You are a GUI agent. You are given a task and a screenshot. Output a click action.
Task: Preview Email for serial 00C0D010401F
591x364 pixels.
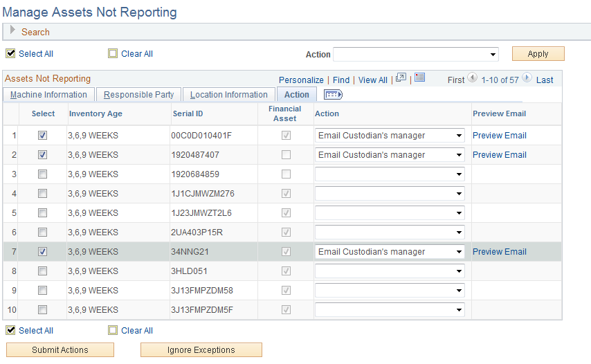click(500, 135)
